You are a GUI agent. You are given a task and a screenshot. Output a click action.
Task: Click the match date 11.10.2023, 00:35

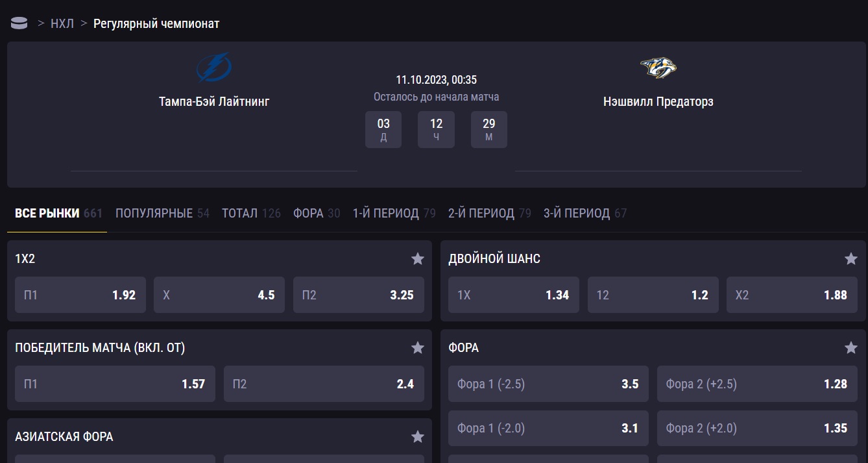pos(437,80)
